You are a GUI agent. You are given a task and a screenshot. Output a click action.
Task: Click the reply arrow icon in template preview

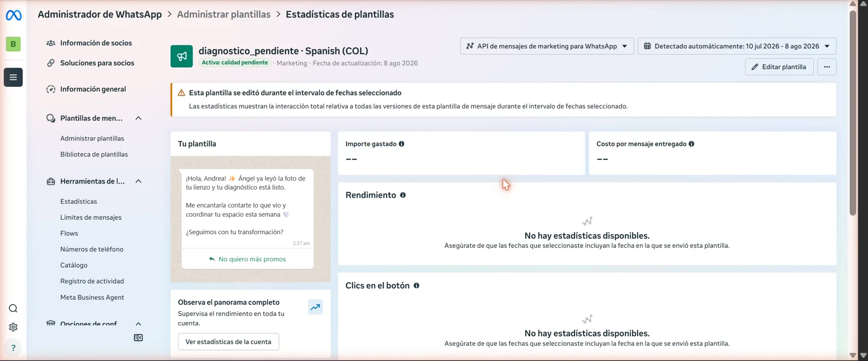(212, 259)
